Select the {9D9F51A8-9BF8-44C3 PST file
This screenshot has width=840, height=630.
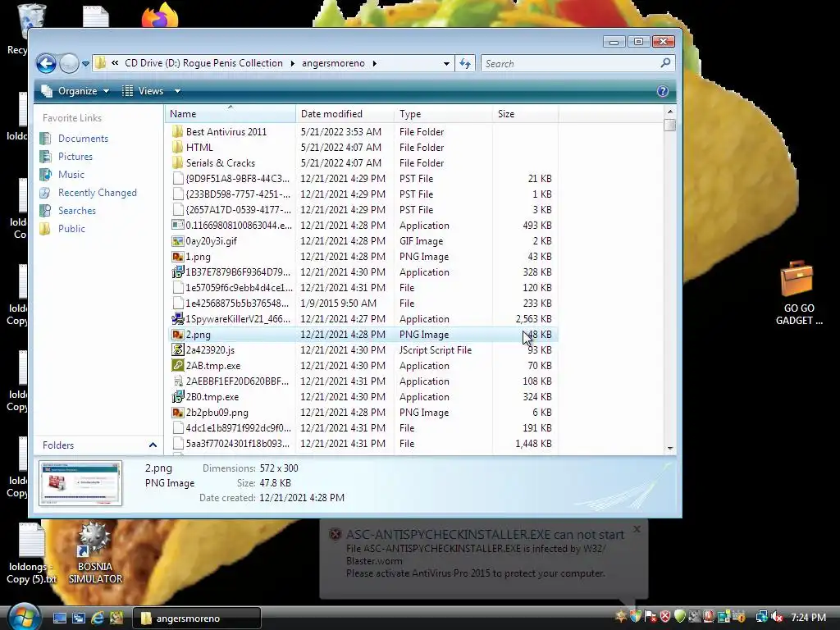[237, 178]
